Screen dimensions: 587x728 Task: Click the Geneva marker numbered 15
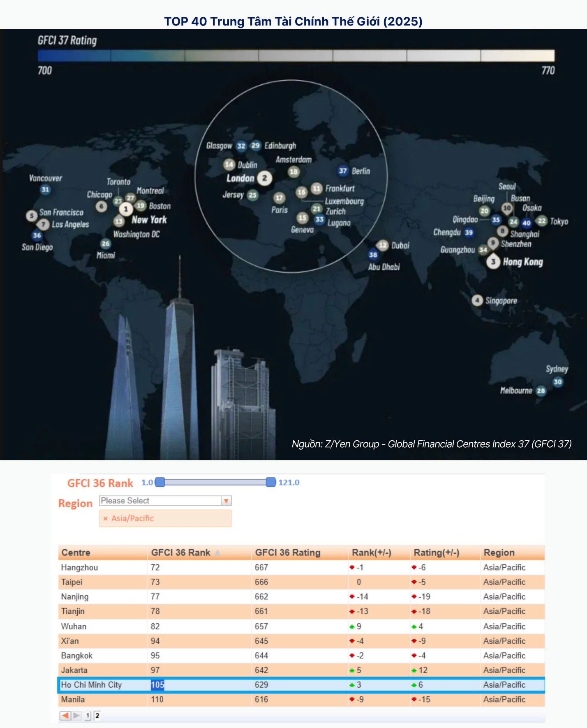point(303,217)
